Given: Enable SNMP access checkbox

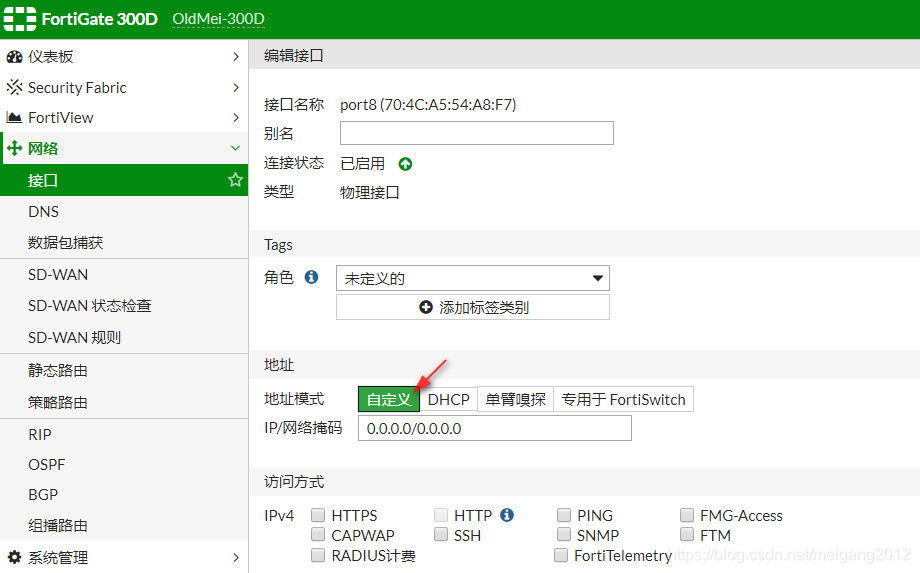Looking at the screenshot, I should [x=564, y=534].
